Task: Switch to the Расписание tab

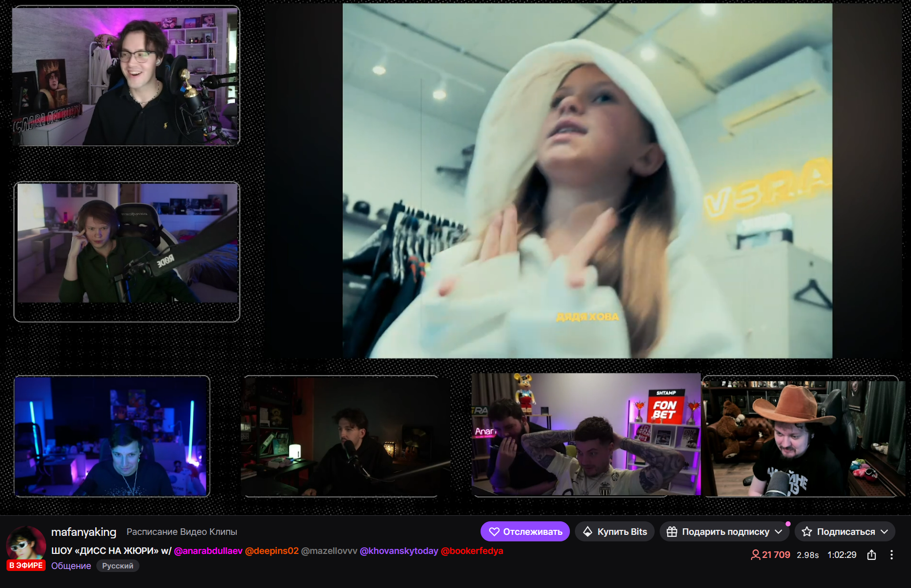Action: click(x=152, y=532)
